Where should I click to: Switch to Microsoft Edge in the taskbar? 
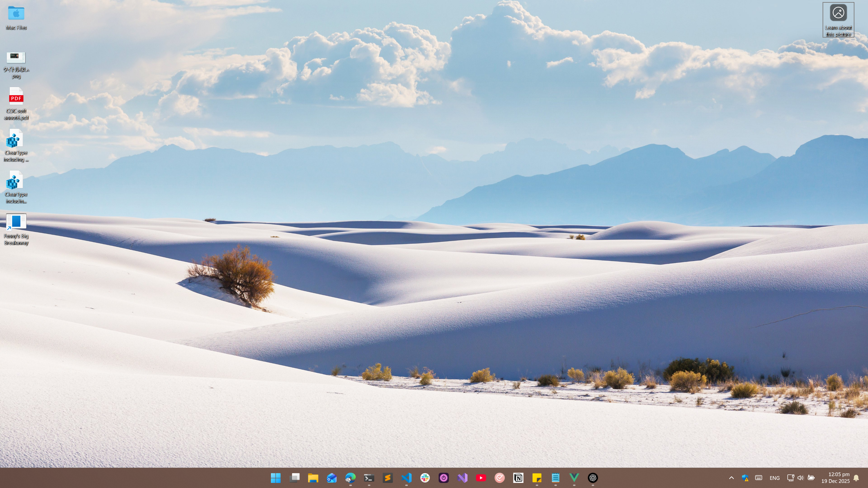350,478
